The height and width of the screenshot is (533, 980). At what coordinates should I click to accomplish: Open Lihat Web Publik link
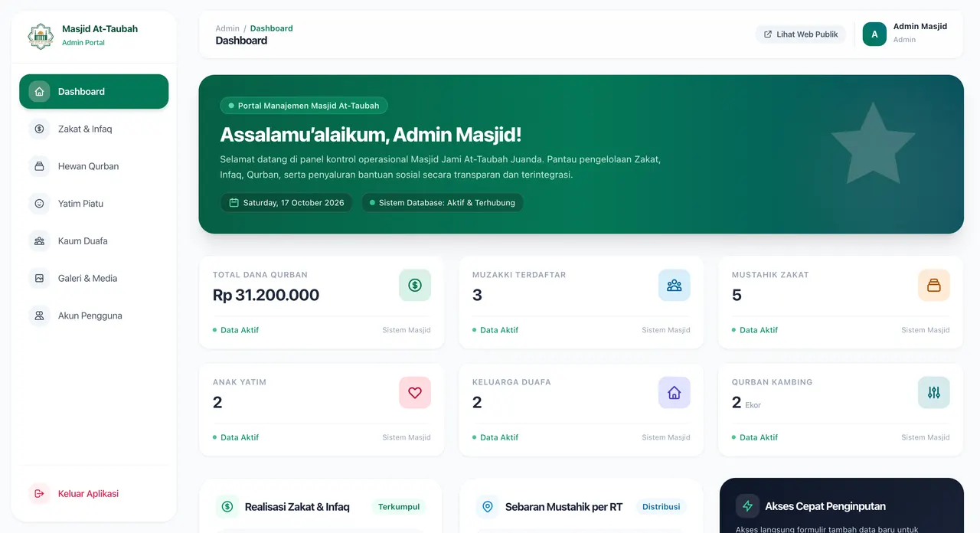click(801, 34)
